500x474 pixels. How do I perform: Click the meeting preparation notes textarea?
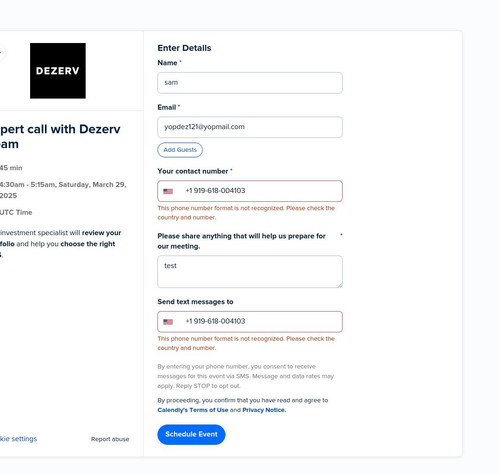[x=250, y=272]
